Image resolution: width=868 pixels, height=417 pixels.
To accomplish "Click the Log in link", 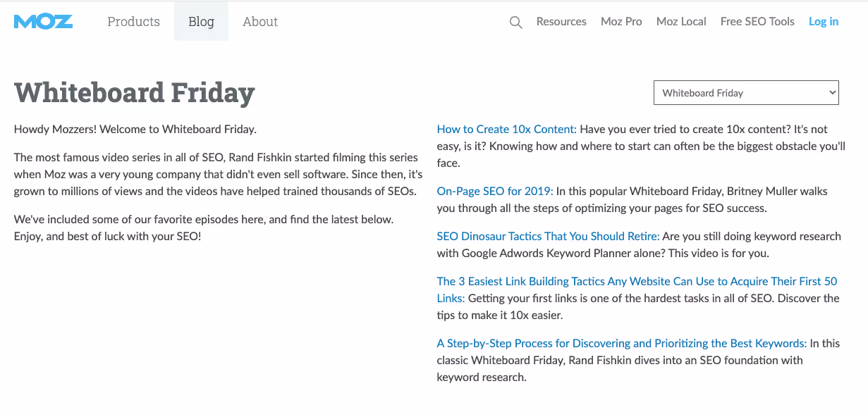I will click(x=824, y=22).
